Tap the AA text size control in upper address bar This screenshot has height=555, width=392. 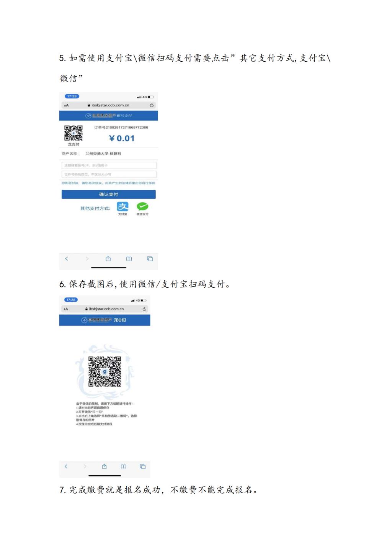[66, 105]
